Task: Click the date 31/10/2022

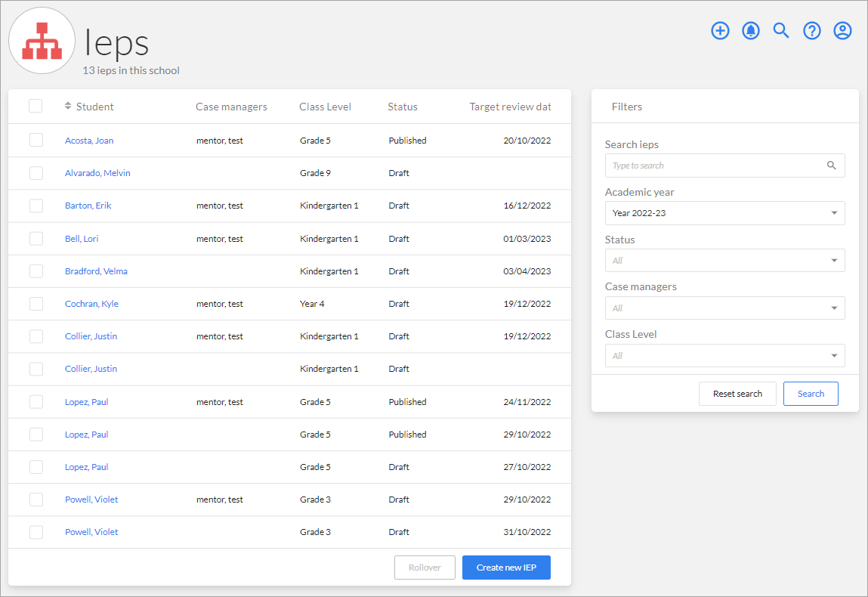Action: pos(527,532)
